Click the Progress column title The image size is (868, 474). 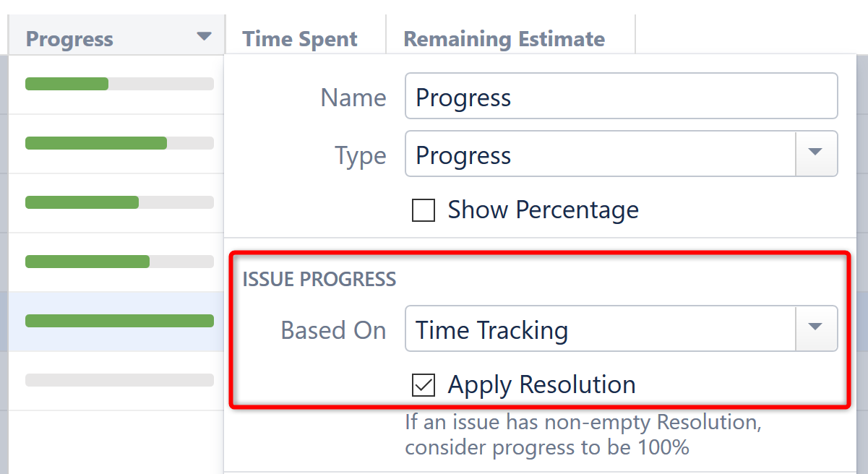69,39
